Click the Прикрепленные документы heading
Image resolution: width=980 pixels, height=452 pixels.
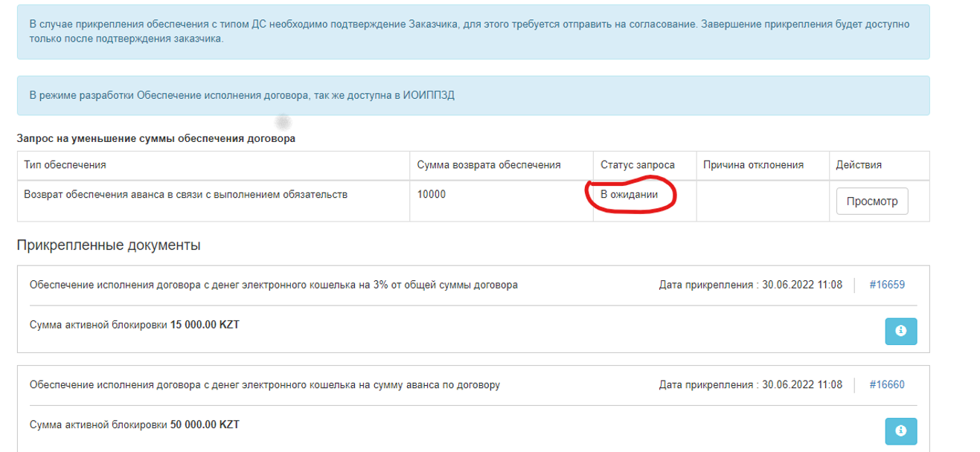pos(109,245)
